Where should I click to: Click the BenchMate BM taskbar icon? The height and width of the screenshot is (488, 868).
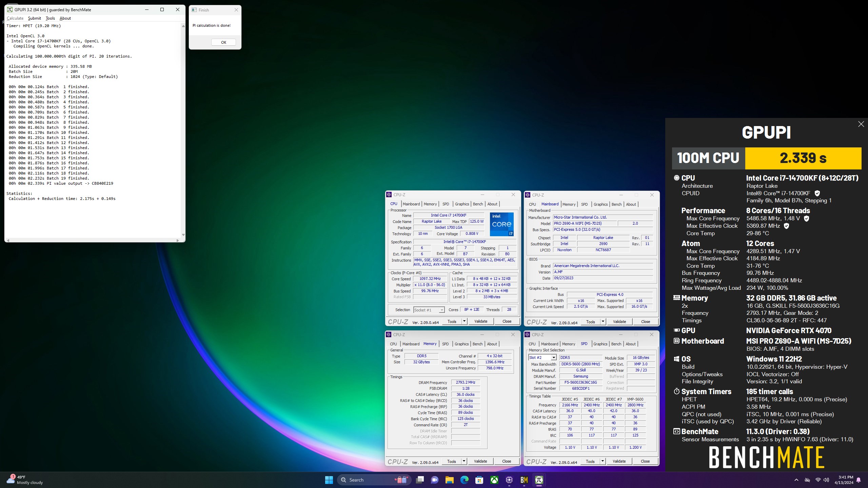(x=524, y=480)
